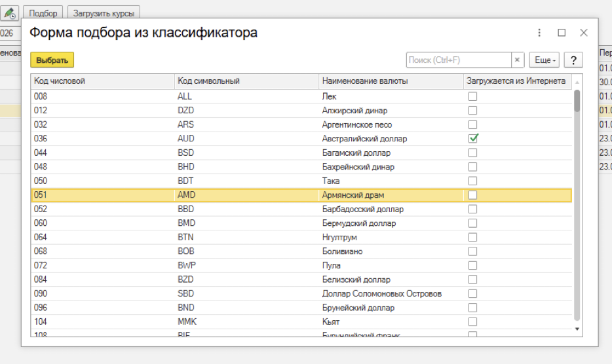Open help with the question mark button
Image resolution: width=612 pixels, height=364 pixels.
coord(573,60)
